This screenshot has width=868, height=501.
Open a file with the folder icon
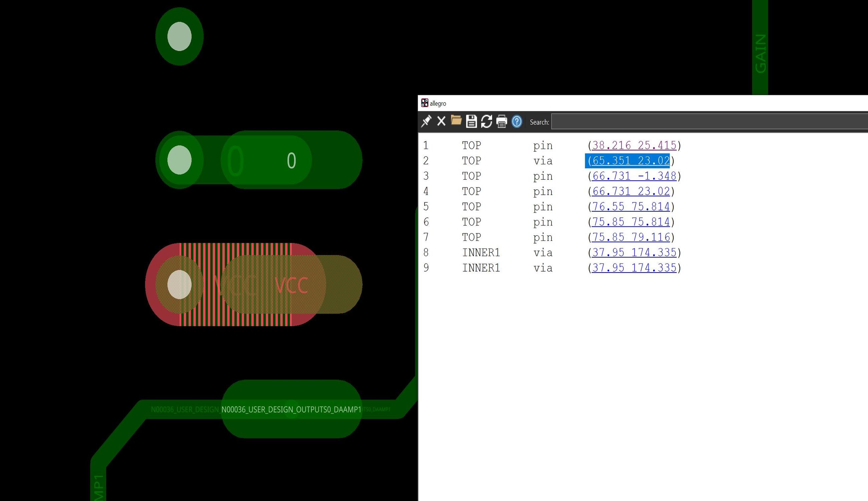click(x=456, y=121)
